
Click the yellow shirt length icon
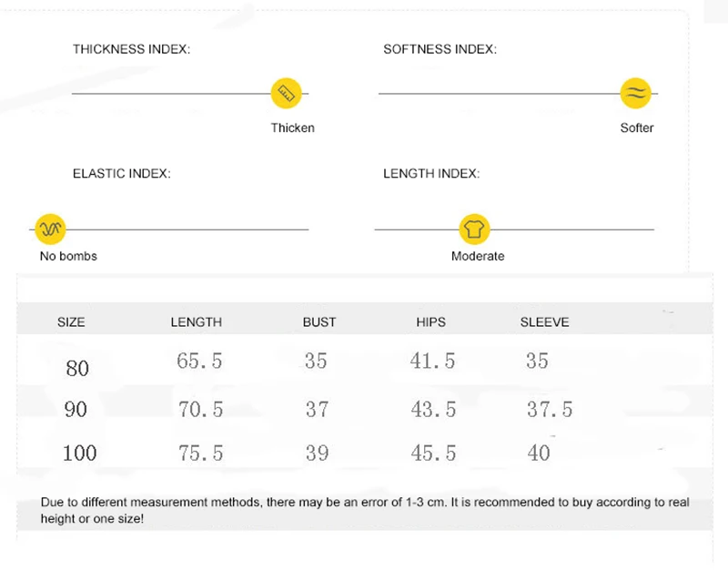point(474,229)
